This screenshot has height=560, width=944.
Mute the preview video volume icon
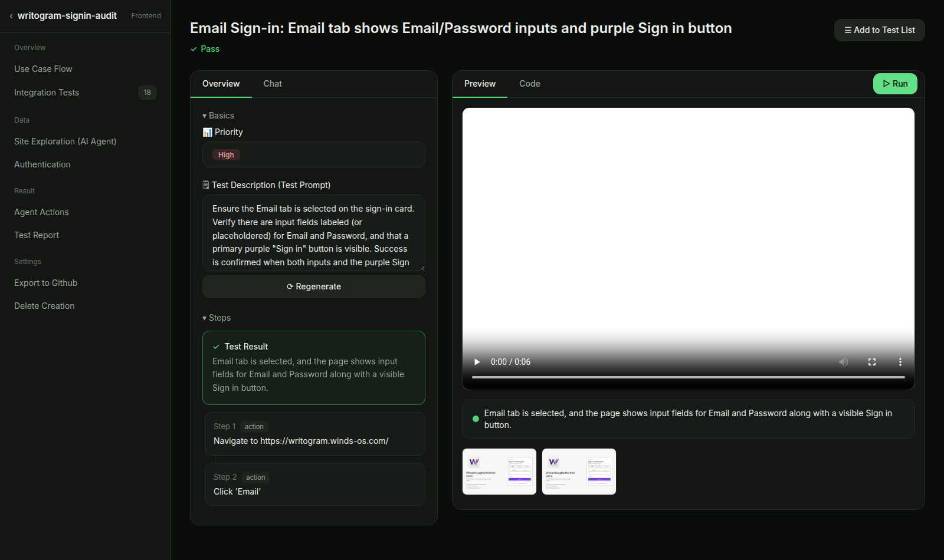(844, 362)
